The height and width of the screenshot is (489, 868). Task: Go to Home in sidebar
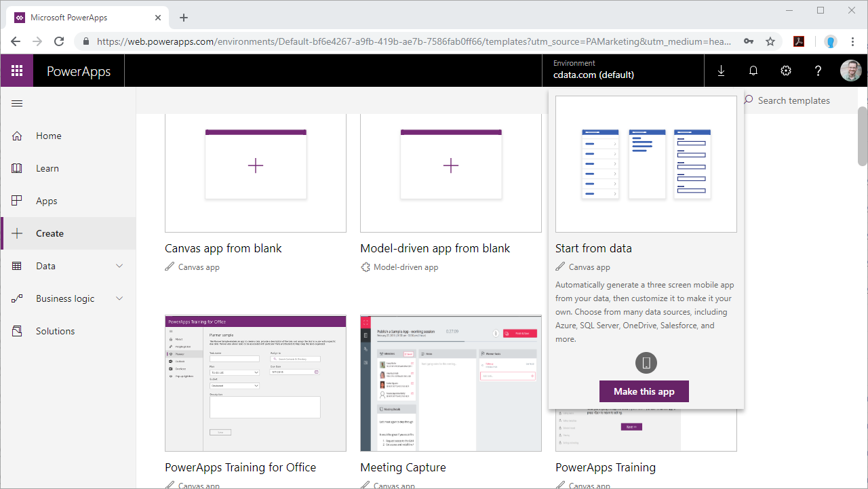point(68,136)
